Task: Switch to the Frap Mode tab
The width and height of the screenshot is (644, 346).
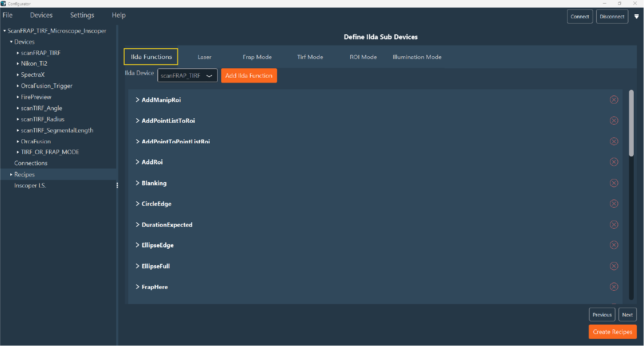Action: click(x=257, y=57)
